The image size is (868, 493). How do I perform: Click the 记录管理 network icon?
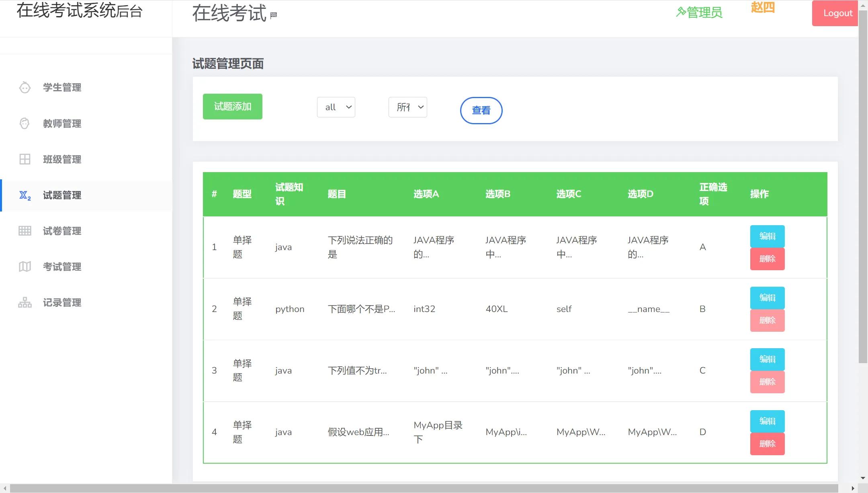(x=25, y=302)
